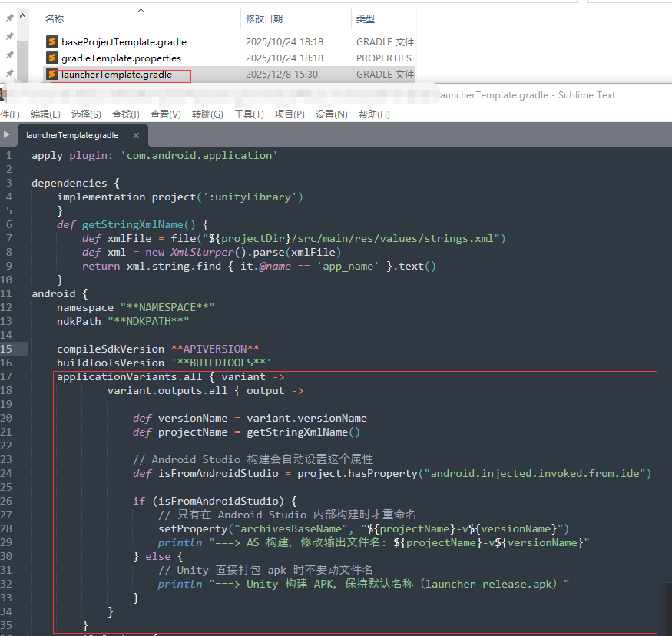Click ':unityLibrary' string on line 4
The height and width of the screenshot is (636, 672).
(250, 197)
